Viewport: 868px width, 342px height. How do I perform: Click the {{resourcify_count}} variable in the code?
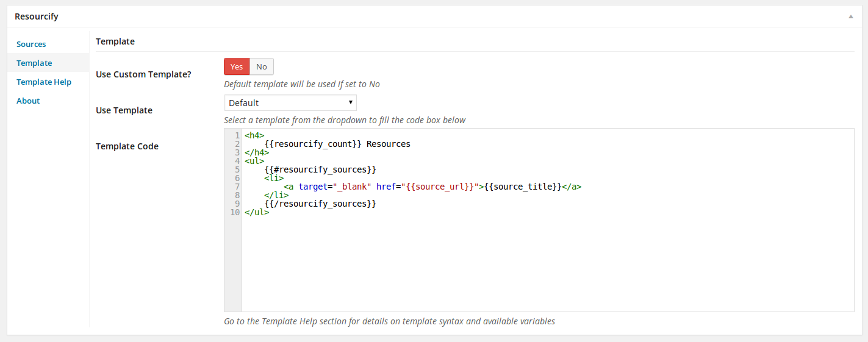(313, 144)
